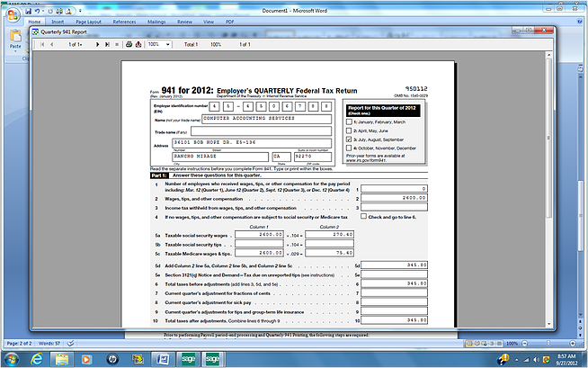Screen dimensions: 588x368
Task: Jump to last page of report
Action: pyautogui.click(x=107, y=44)
